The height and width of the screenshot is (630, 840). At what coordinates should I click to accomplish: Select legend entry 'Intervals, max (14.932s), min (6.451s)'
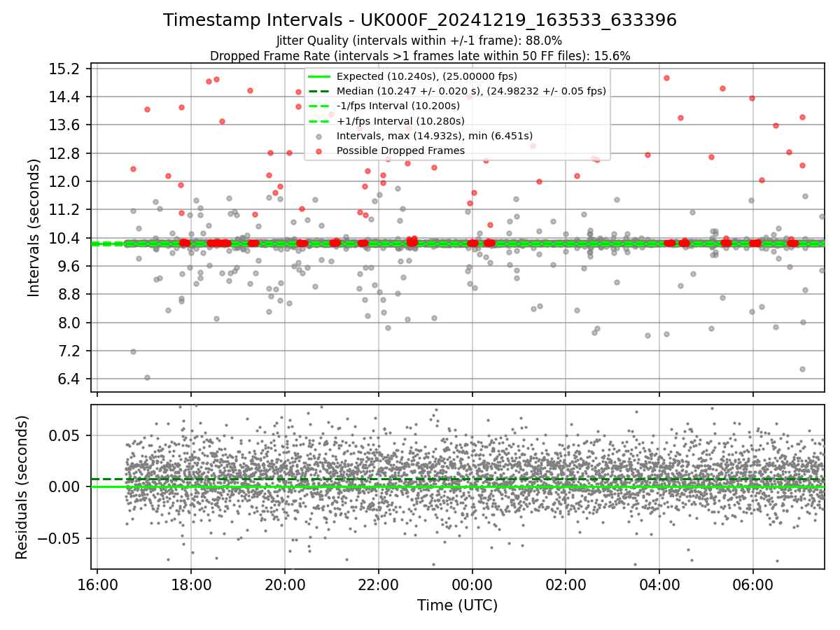click(x=435, y=136)
